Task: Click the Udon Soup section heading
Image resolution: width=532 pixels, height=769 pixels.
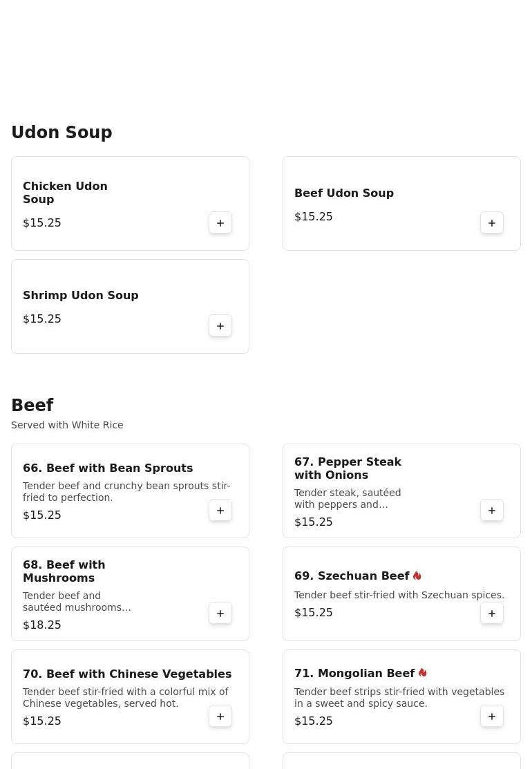Action: 61,133
